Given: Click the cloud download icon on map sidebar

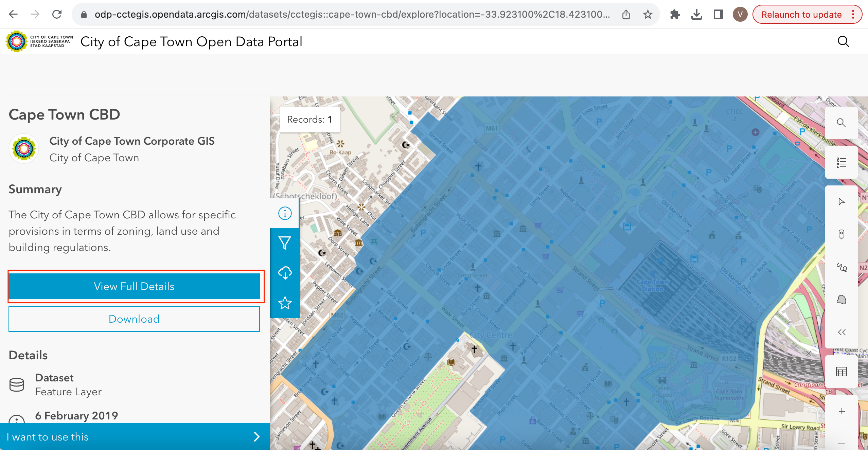Looking at the screenshot, I should tap(285, 273).
